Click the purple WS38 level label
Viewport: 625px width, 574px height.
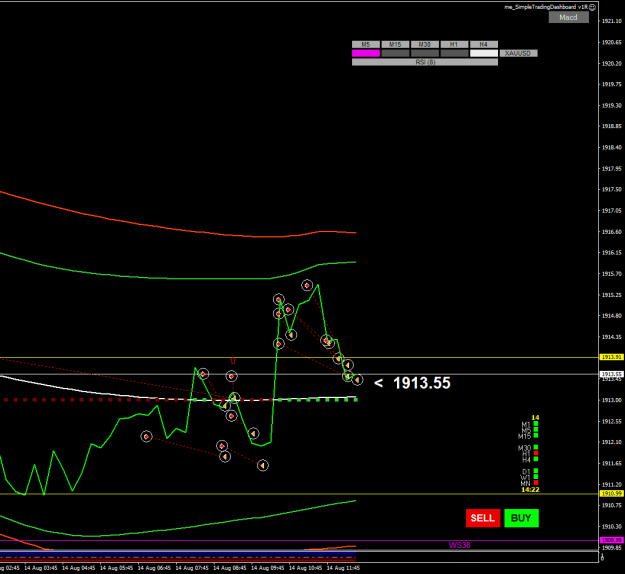[460, 545]
